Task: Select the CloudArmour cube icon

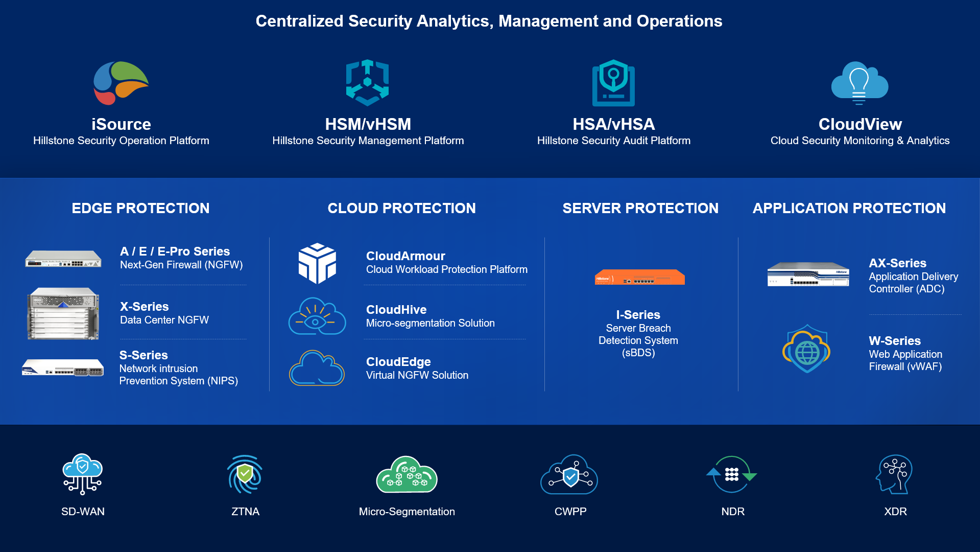Action: tap(317, 263)
